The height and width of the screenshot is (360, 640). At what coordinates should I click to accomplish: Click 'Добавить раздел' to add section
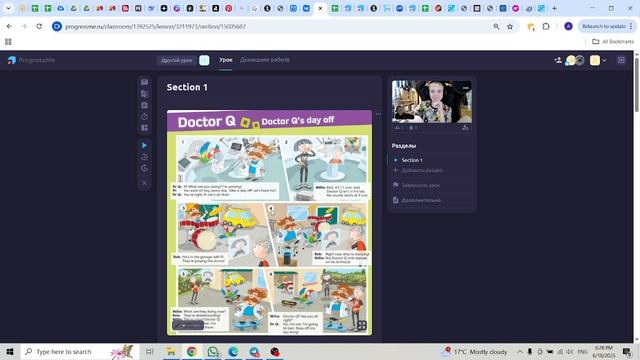pyautogui.click(x=422, y=170)
